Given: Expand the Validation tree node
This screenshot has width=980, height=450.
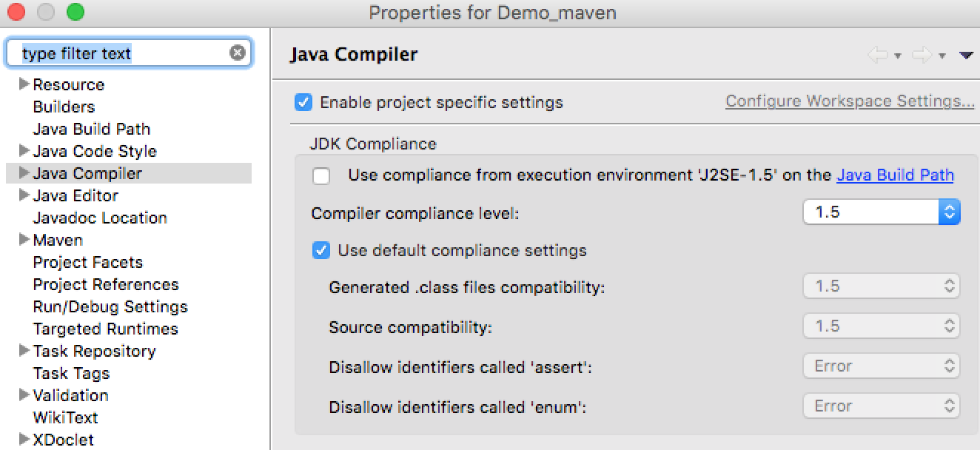Looking at the screenshot, I should [24, 395].
